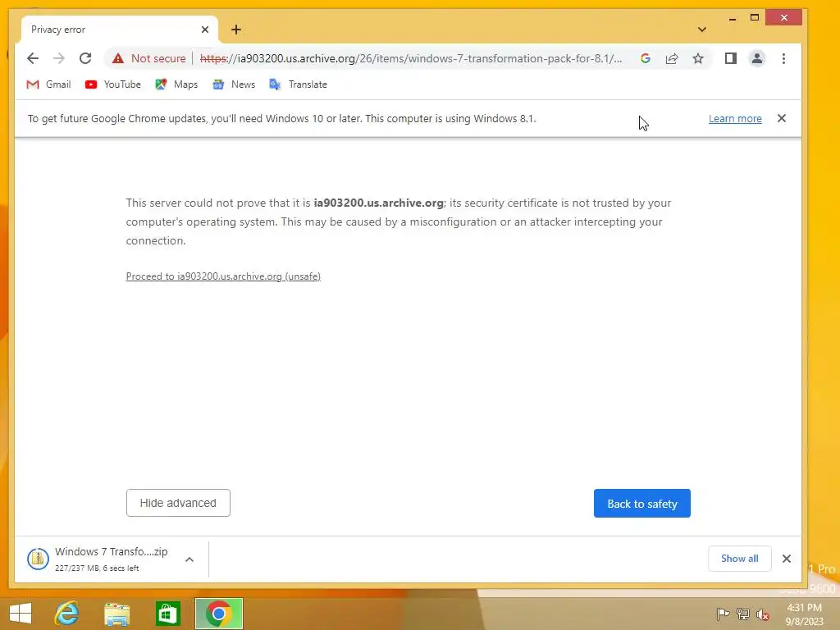
Task: Reload the page with the refresh icon
Action: coord(85,58)
